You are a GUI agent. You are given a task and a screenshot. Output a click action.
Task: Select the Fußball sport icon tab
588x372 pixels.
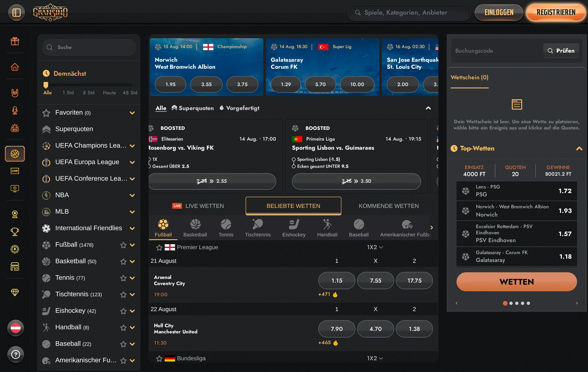[163, 228]
